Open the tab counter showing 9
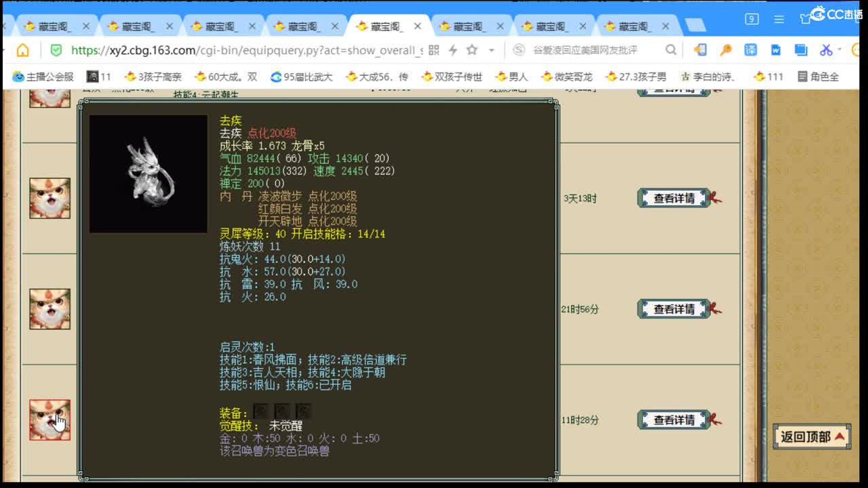This screenshot has height=488, width=868. click(x=751, y=19)
